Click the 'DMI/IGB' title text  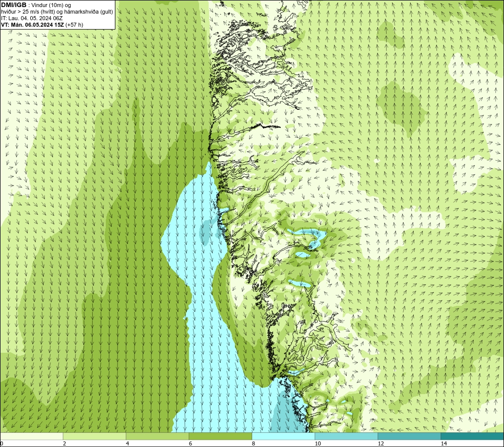pos(14,5)
